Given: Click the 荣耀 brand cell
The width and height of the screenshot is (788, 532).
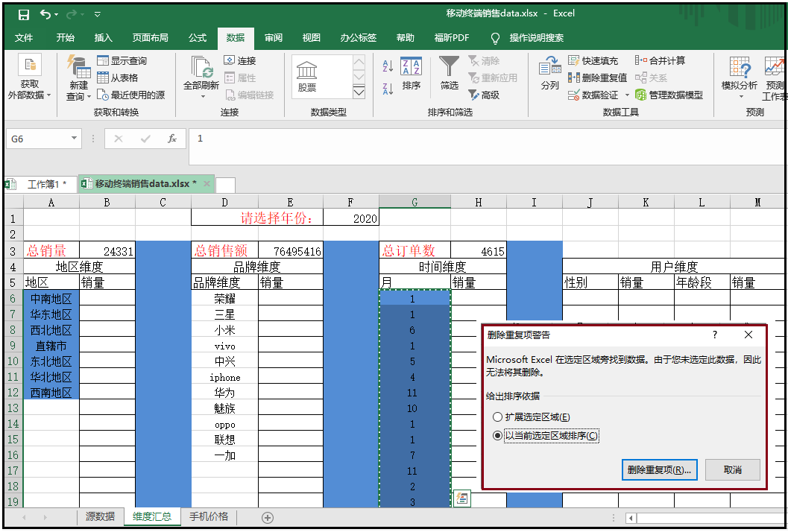Looking at the screenshot, I should [x=224, y=298].
